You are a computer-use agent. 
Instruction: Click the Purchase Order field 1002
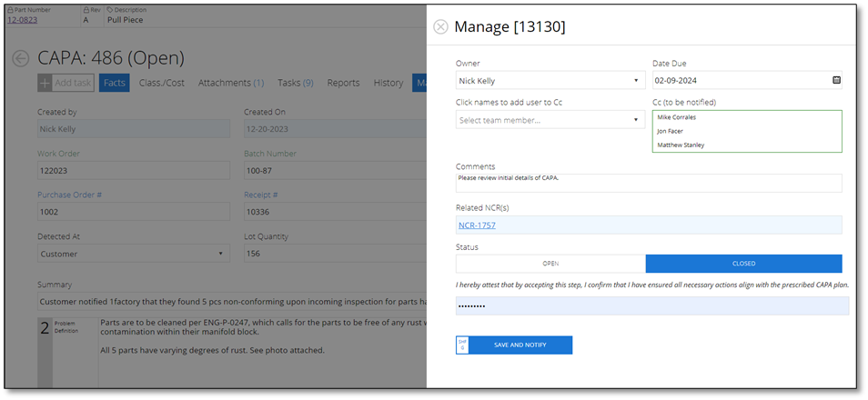[134, 211]
